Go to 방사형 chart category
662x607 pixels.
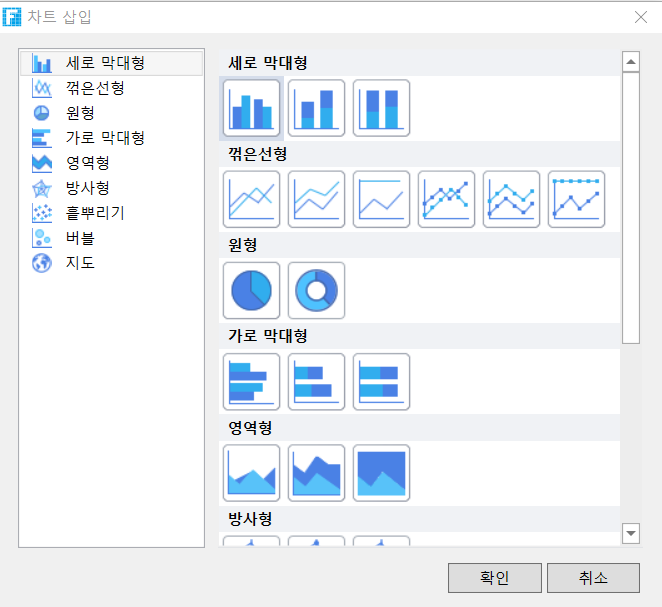tap(87, 188)
